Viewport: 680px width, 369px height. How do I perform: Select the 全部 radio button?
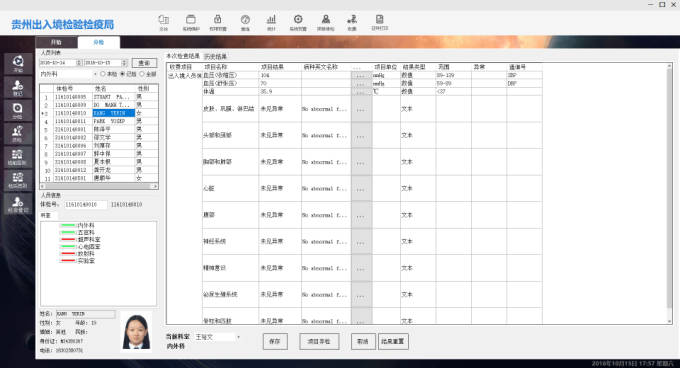pos(142,74)
